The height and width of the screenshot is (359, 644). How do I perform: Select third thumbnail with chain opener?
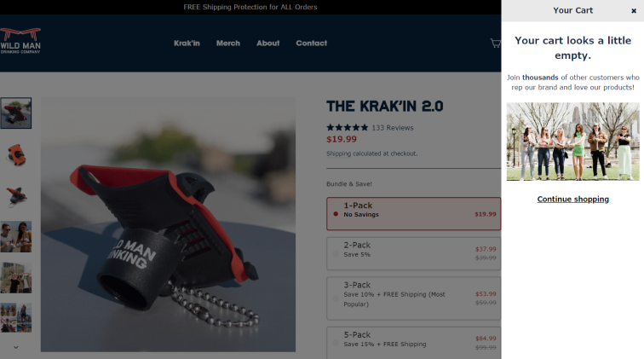[16, 196]
